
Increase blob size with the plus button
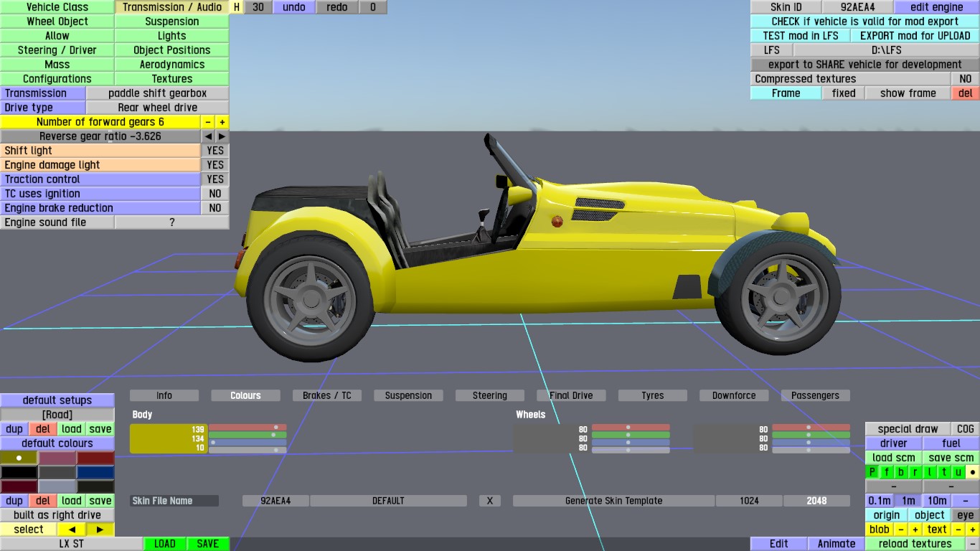tap(915, 529)
